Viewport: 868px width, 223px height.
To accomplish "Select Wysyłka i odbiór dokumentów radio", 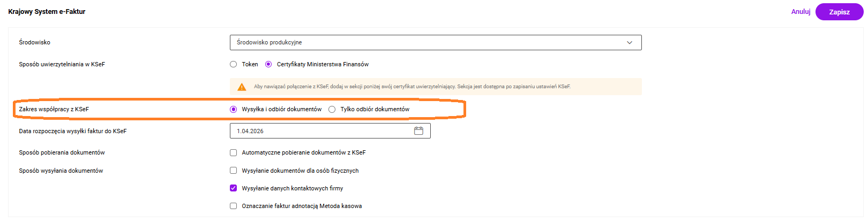I will tap(234, 110).
